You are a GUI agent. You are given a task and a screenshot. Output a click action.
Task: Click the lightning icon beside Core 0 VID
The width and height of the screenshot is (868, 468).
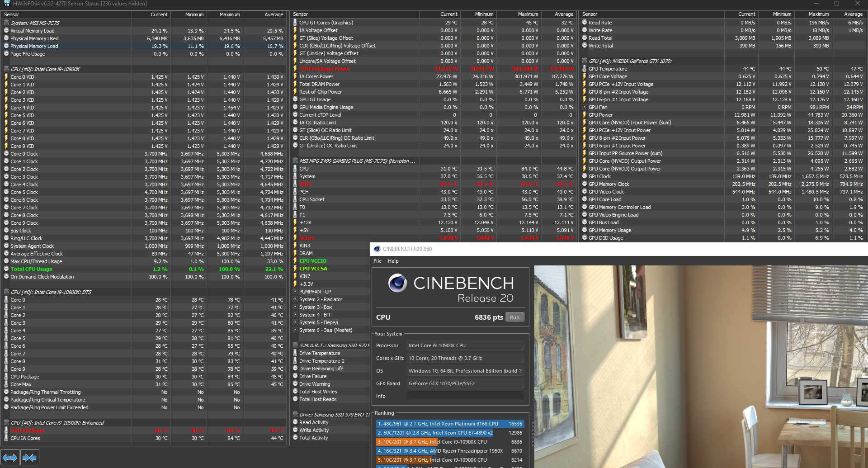tap(6, 77)
